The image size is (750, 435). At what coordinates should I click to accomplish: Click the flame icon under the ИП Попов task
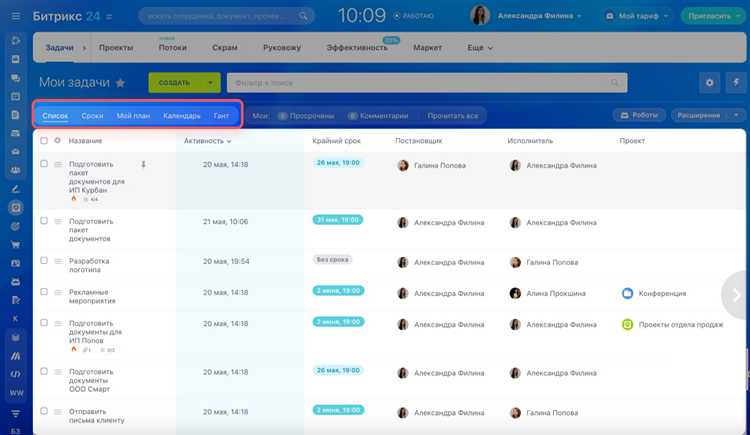tap(74, 349)
